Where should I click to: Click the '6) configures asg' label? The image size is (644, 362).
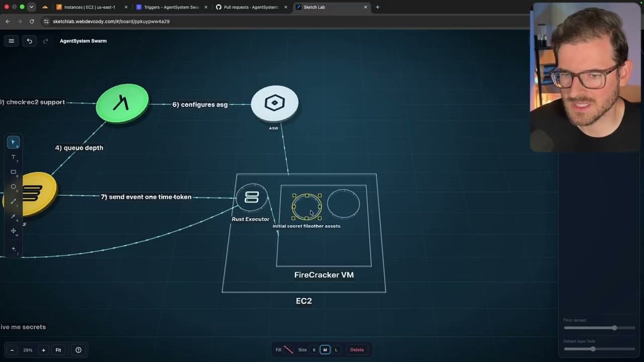(200, 105)
